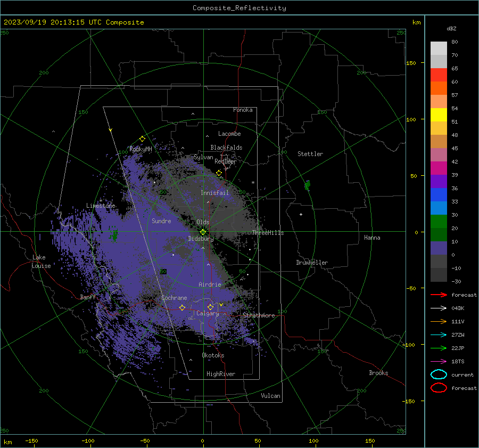
Task: Click the Sundre label
Action: 161,221
